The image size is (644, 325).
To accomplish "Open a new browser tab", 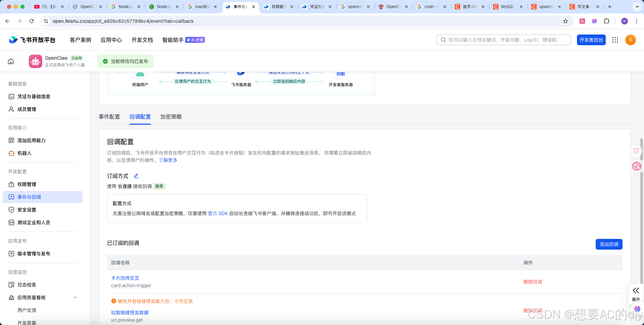I will (610, 7).
